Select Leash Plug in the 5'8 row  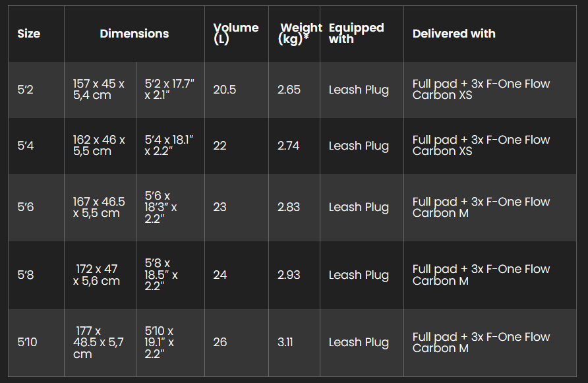point(359,276)
